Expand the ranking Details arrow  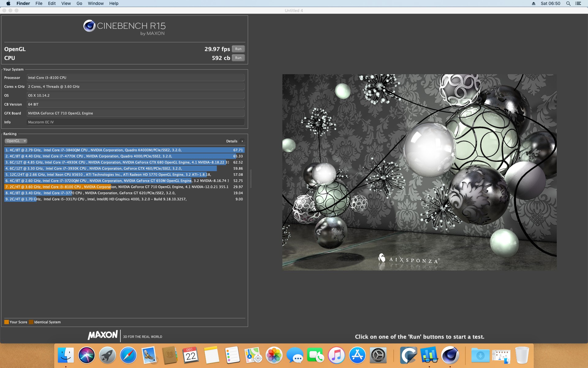pos(242,141)
